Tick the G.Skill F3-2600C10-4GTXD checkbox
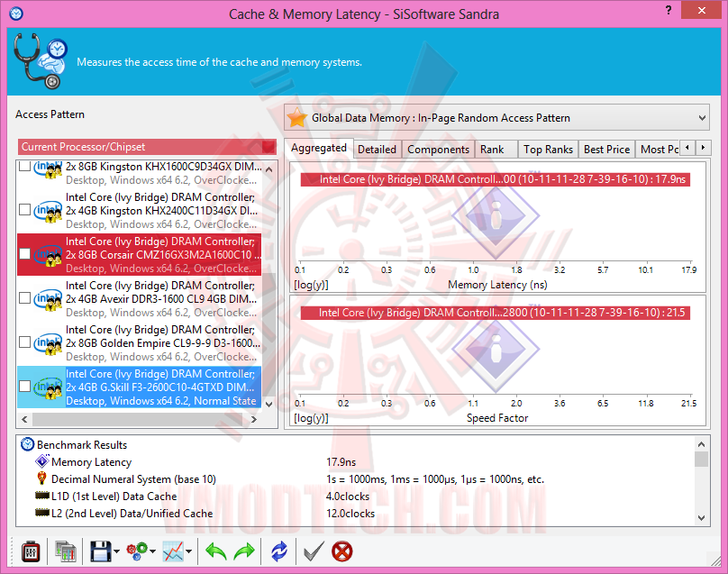This screenshot has width=728, height=574. click(x=24, y=387)
